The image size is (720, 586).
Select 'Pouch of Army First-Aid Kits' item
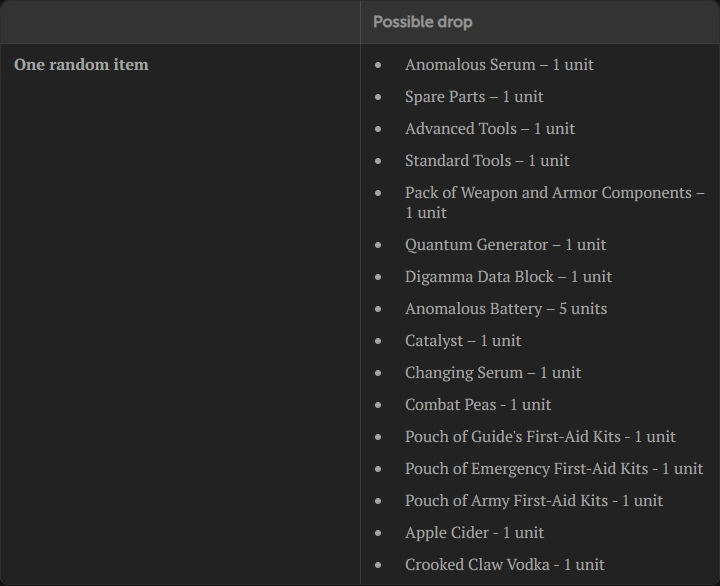[533, 501]
